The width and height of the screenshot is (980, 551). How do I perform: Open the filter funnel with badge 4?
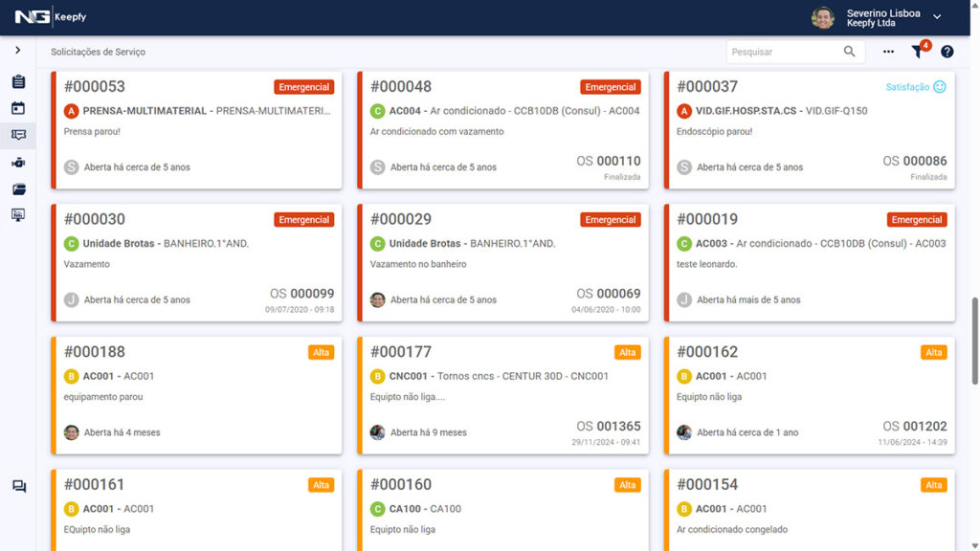[918, 52]
